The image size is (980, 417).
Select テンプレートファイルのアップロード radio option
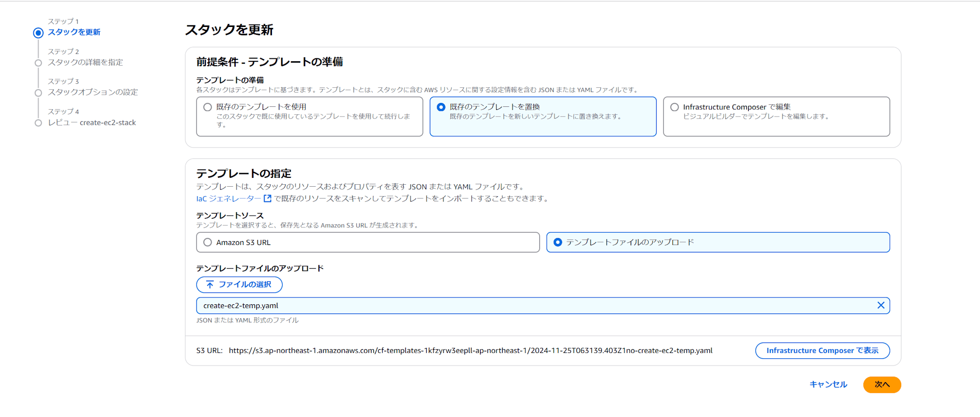558,242
